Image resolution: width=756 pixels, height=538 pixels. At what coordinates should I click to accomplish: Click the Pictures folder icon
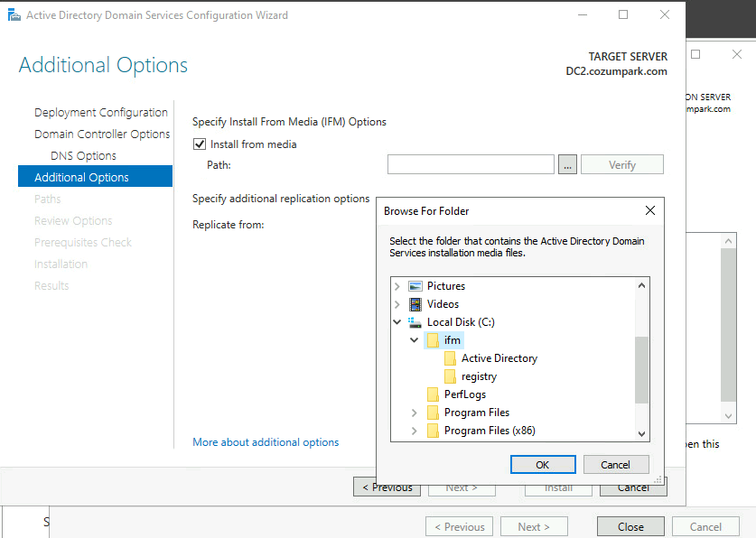point(415,286)
